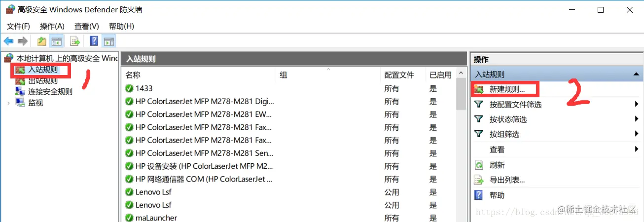Select 连接安全规则 in the tree
This screenshot has height=222, width=644.
50,91
